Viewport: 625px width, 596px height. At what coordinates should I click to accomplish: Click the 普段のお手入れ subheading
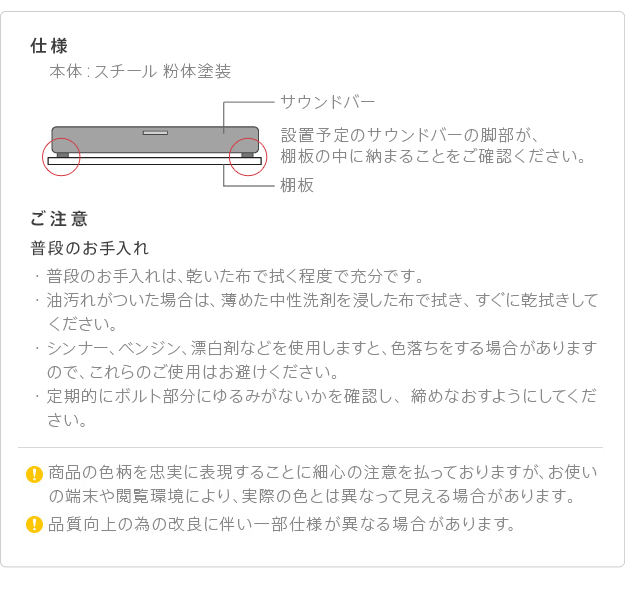90,248
